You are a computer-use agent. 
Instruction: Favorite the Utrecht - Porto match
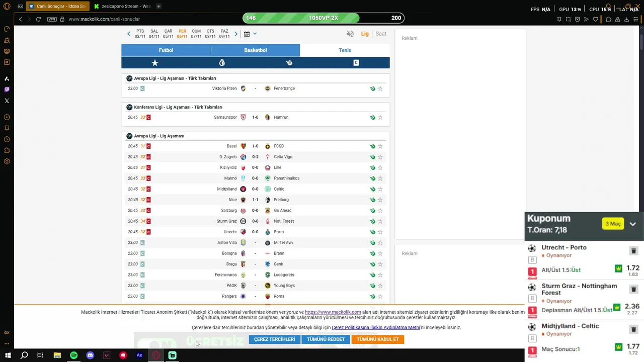(380, 232)
